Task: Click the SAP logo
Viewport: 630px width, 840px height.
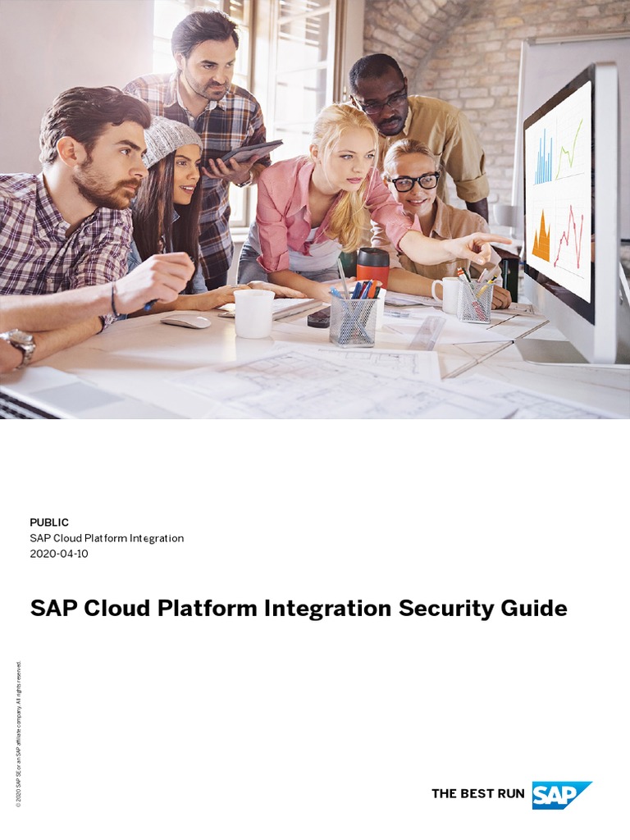Action: point(561,795)
